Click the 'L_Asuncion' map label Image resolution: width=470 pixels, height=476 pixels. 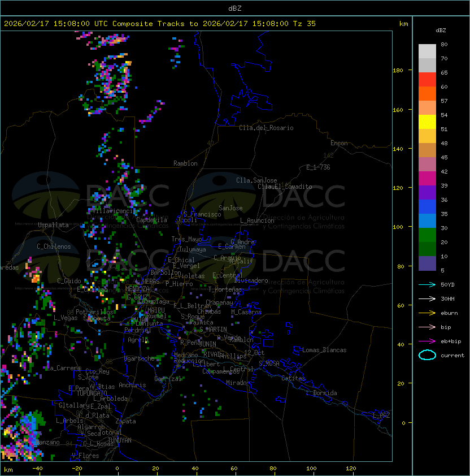(x=257, y=220)
